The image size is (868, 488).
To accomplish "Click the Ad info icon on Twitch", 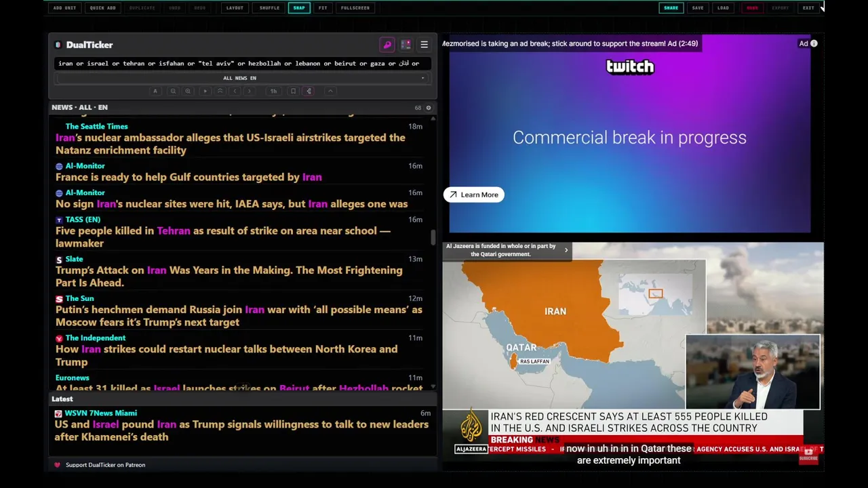I will coord(814,43).
